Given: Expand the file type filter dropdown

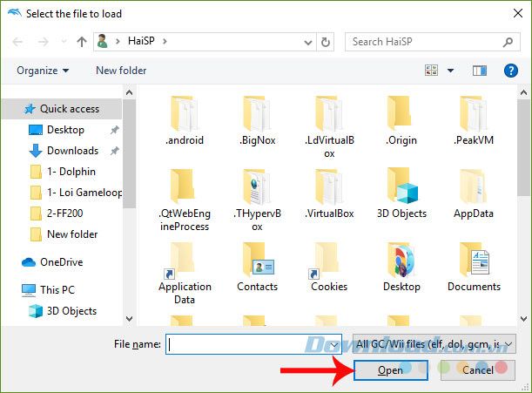Looking at the screenshot, I should (435, 344).
